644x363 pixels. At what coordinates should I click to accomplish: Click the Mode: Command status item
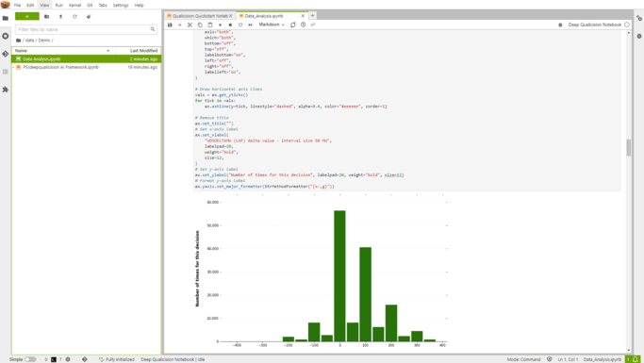point(523,359)
